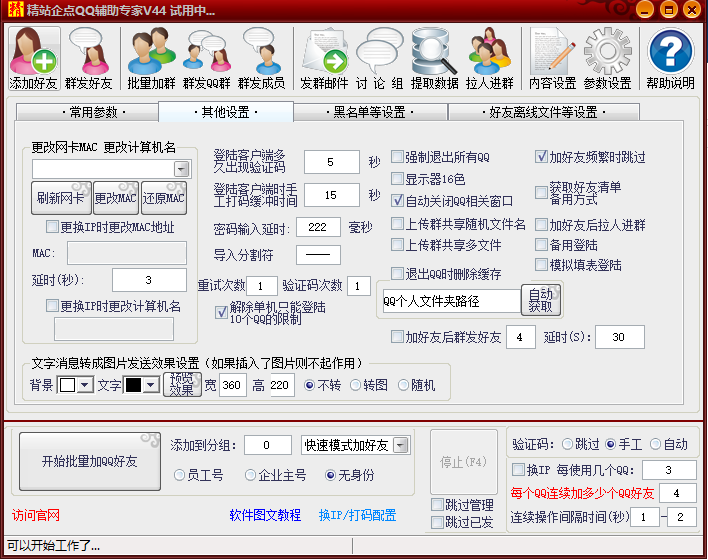Enable 更换IP时更改MAC地址 checkbox
Viewport: 708px width, 560px height.
[53, 227]
